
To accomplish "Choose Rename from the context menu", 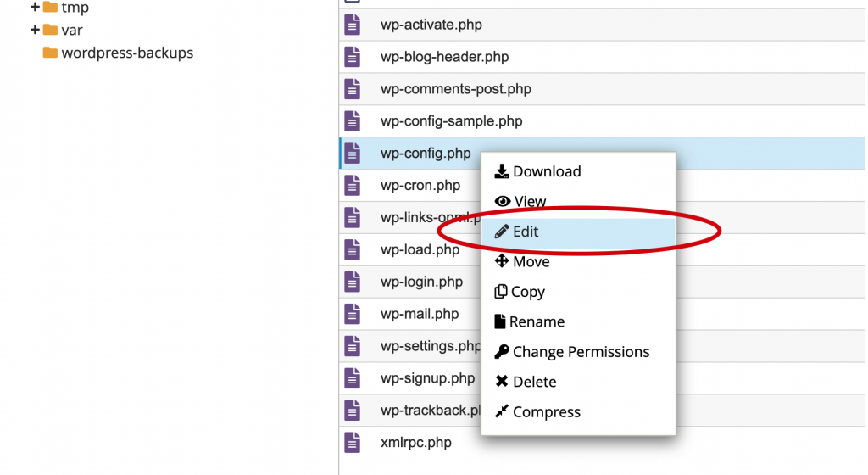I will [578, 321].
